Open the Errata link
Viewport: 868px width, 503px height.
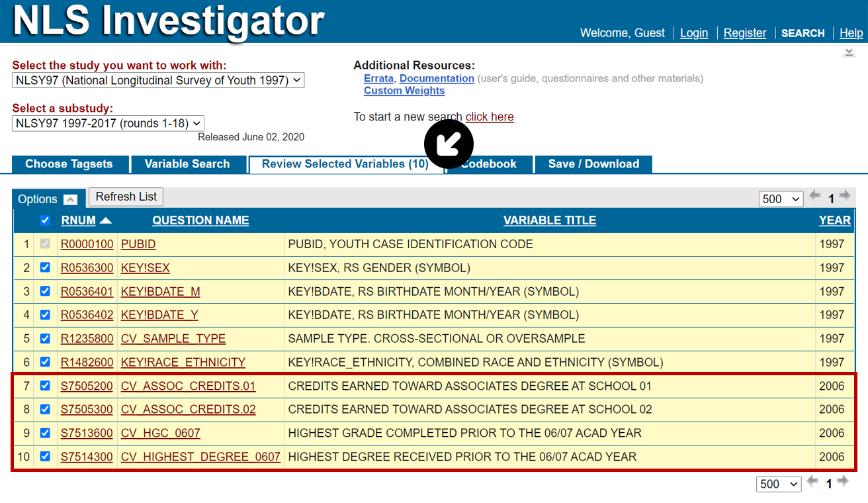(378, 78)
